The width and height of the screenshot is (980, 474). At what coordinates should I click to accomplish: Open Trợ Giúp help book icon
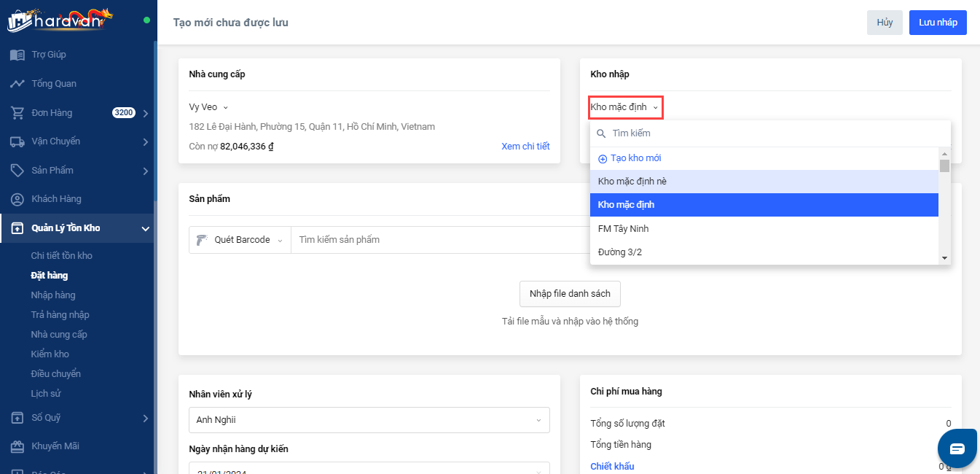click(17, 55)
